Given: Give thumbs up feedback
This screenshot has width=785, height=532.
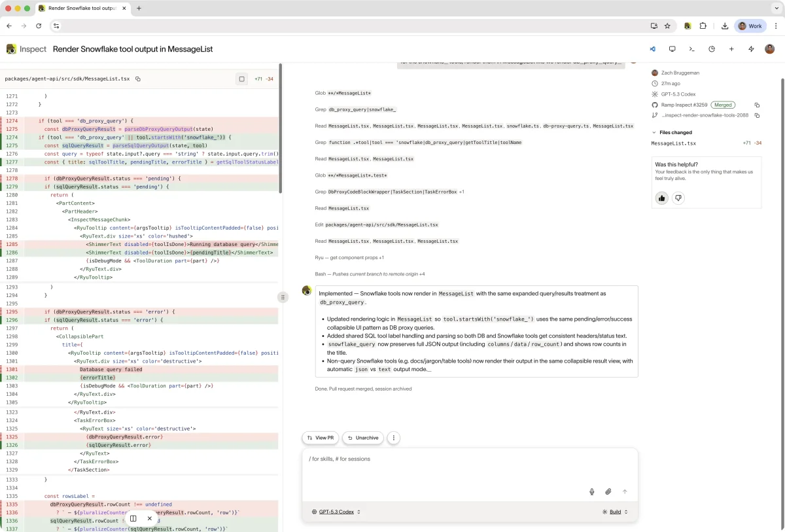Looking at the screenshot, I should pyautogui.click(x=661, y=198).
